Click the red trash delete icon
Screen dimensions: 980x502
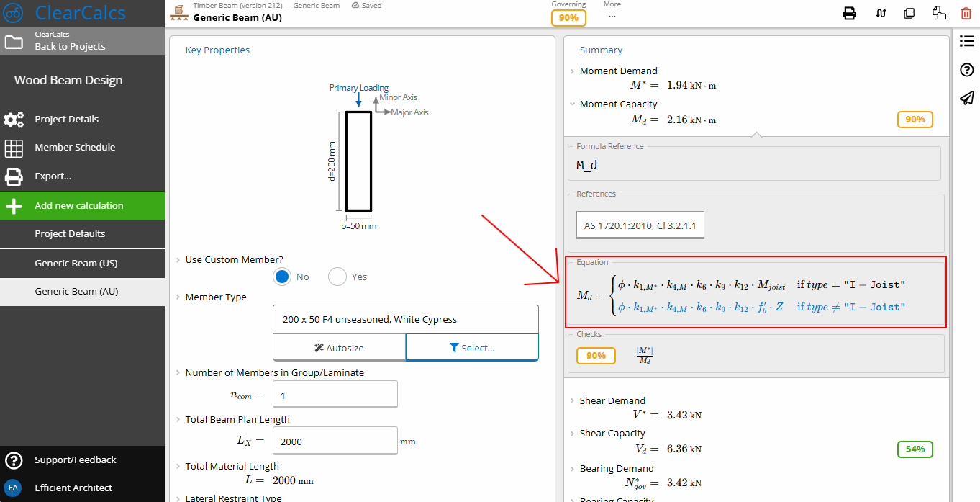(966, 13)
